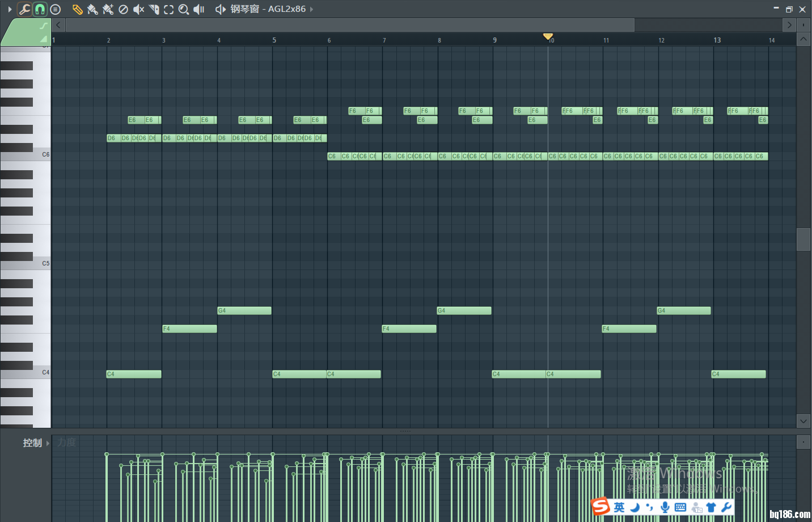Click the 钢琴窗 - AGL2x86 title text
Screen dimensions: 812x522
coord(268,9)
